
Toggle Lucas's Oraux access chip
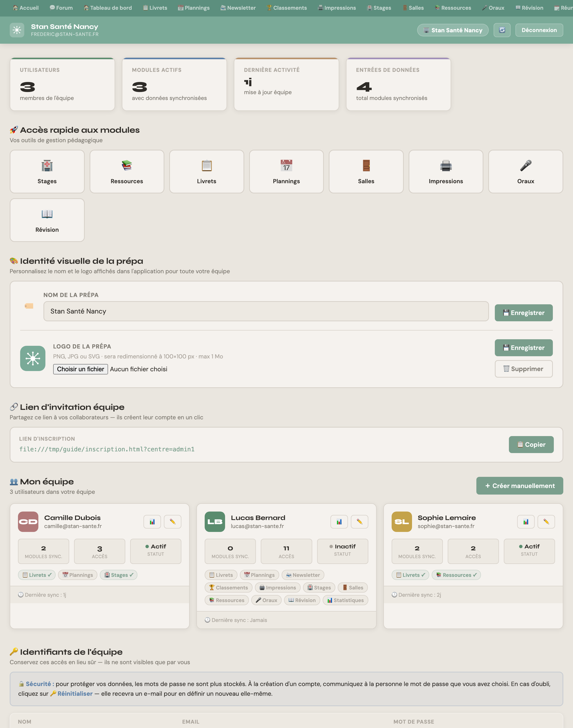(267, 600)
